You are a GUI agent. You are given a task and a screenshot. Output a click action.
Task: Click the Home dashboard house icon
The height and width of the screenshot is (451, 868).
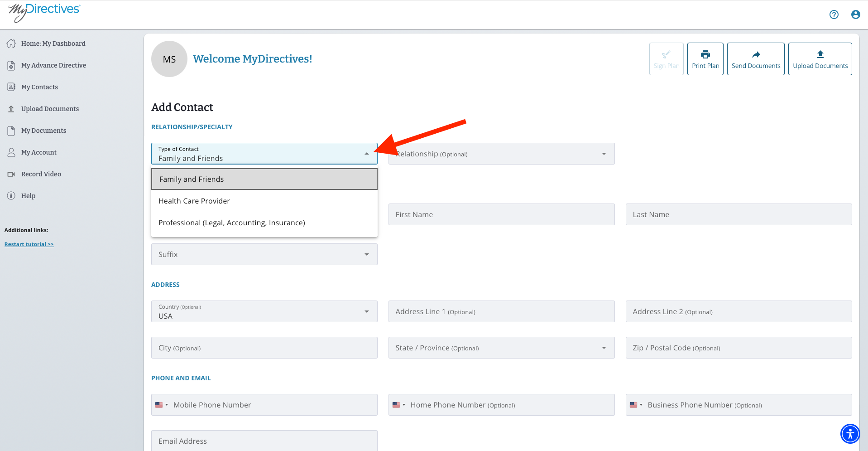click(11, 44)
